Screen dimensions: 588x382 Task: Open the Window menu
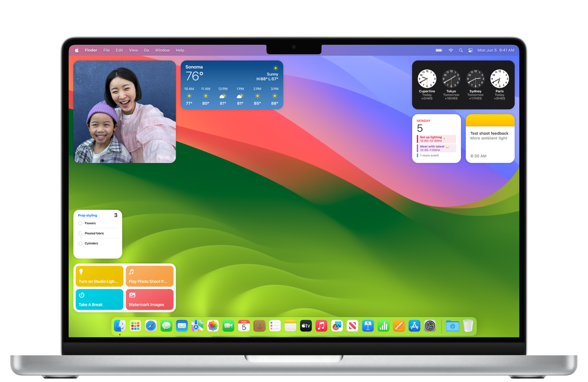163,50
